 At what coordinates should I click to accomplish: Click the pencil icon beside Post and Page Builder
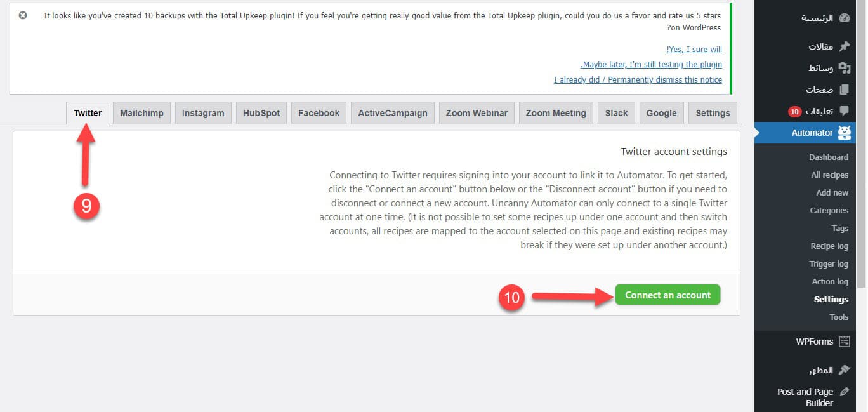pos(844,392)
